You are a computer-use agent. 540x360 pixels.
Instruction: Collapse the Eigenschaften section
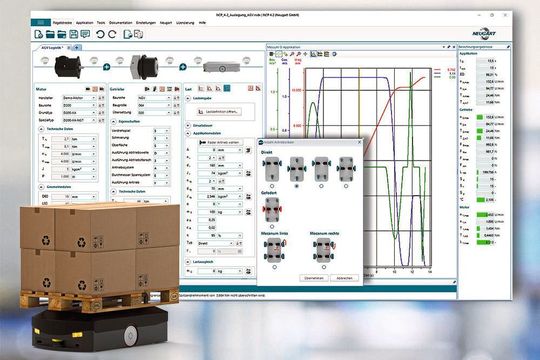(x=114, y=122)
